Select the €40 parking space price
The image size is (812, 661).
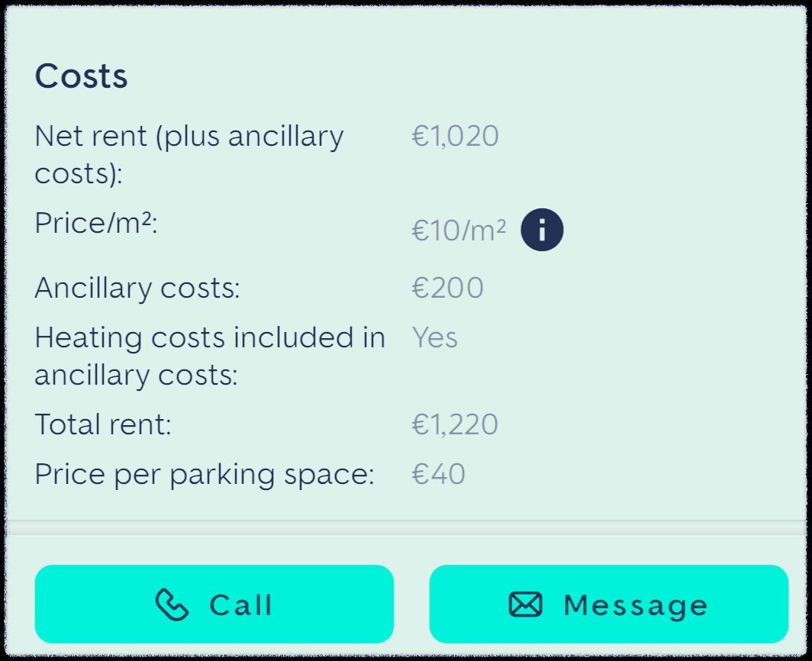click(439, 475)
